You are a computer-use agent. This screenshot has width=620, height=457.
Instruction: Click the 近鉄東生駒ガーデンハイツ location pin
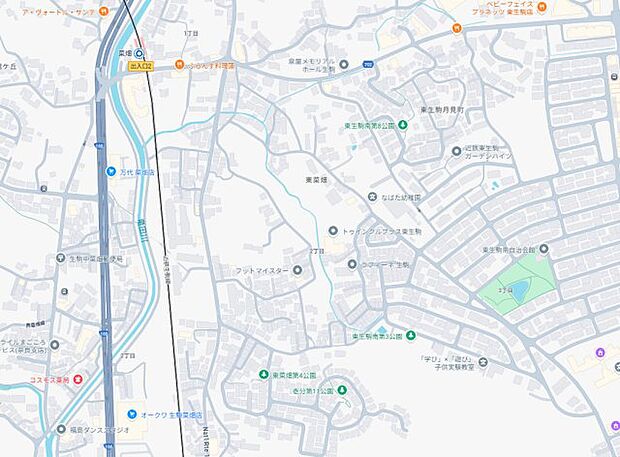point(457,151)
